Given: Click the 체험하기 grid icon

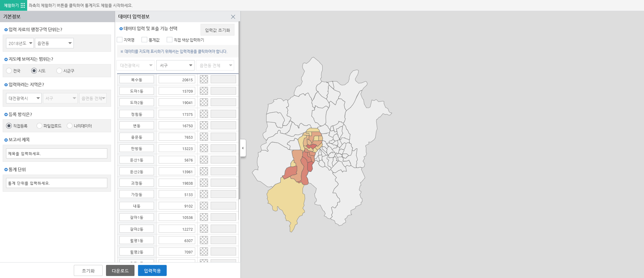Looking at the screenshot, I should (22, 5).
